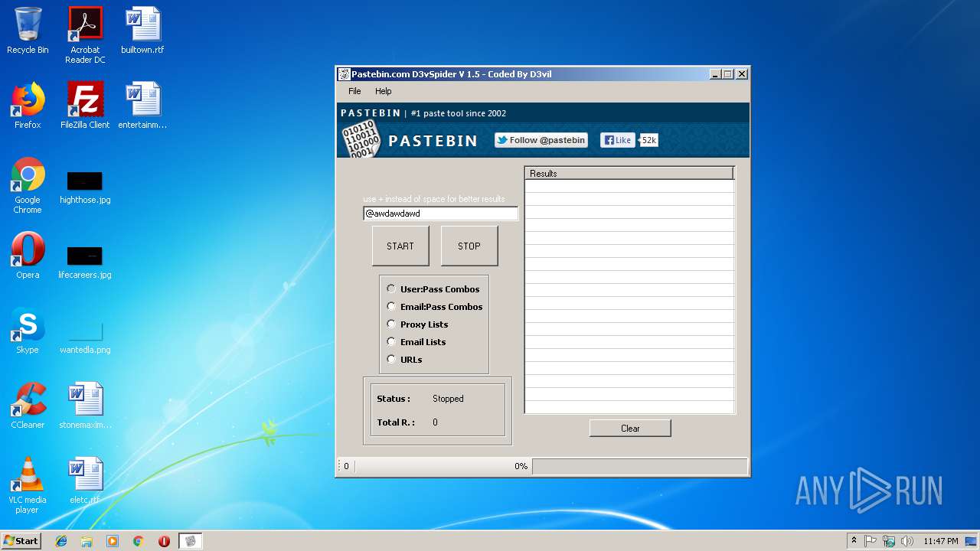Screen dimensions: 980x551
Task: Click the Stopped status text
Action: coord(448,399)
